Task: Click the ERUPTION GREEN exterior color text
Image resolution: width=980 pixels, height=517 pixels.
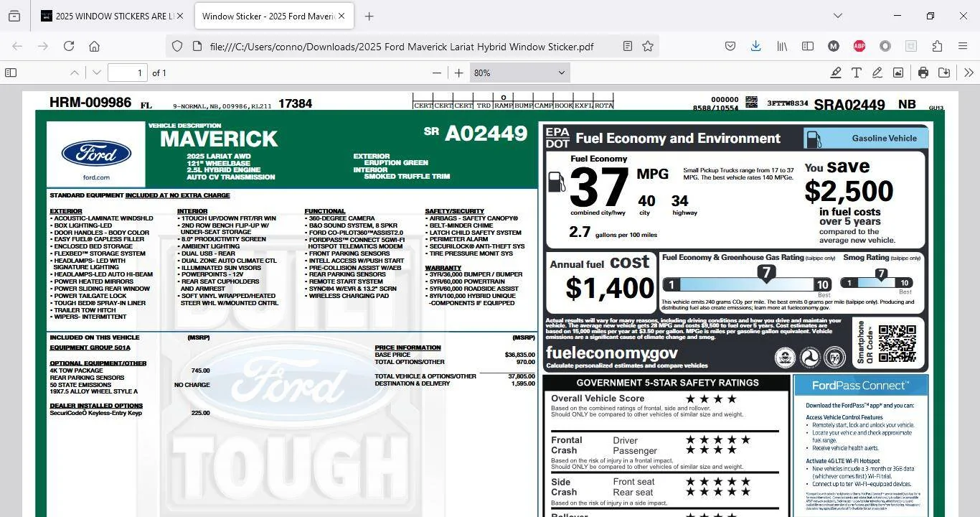Action: [396, 162]
